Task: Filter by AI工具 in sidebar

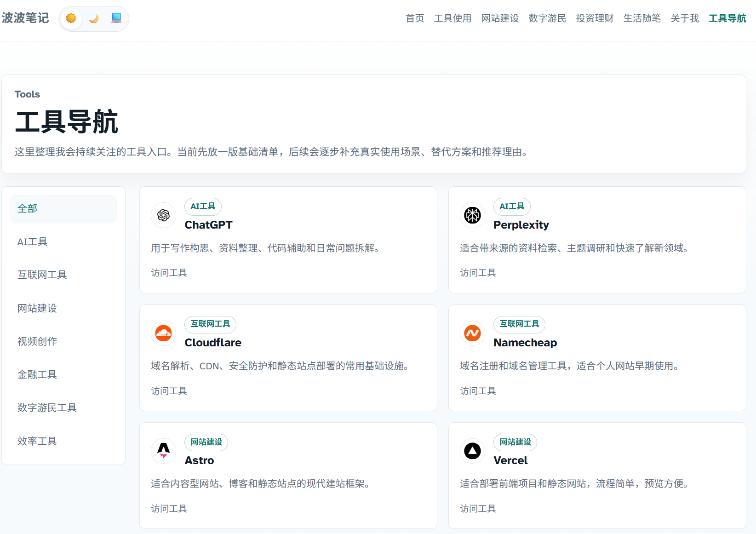Action: pos(63,242)
